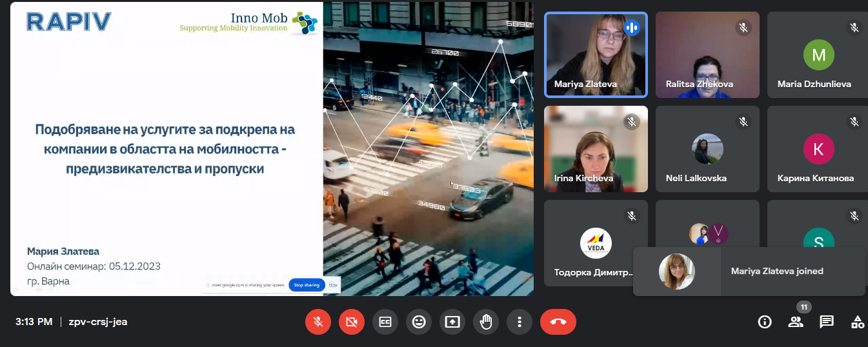Screen dimensions: 868x347
Task: Select Irina Kircheva video tile
Action: pos(596,149)
